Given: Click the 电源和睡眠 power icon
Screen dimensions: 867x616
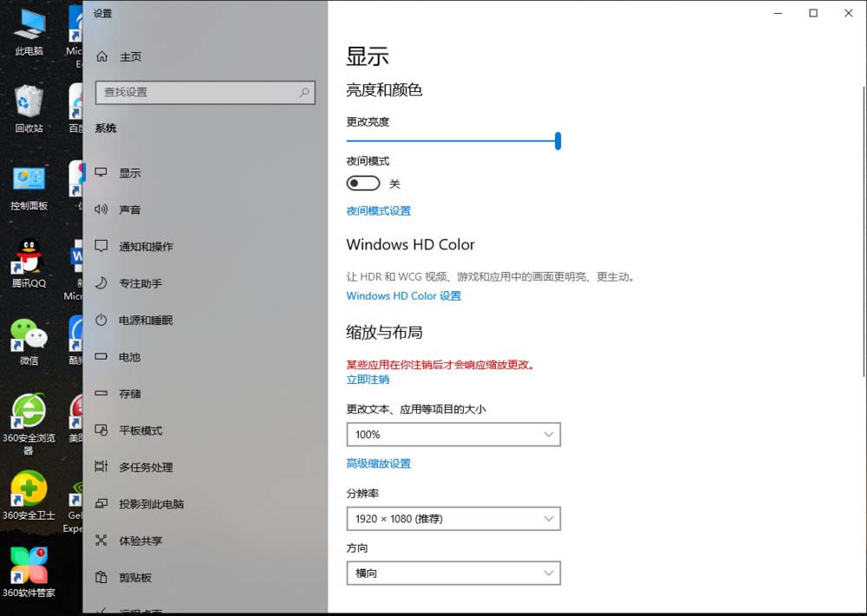Looking at the screenshot, I should (101, 320).
